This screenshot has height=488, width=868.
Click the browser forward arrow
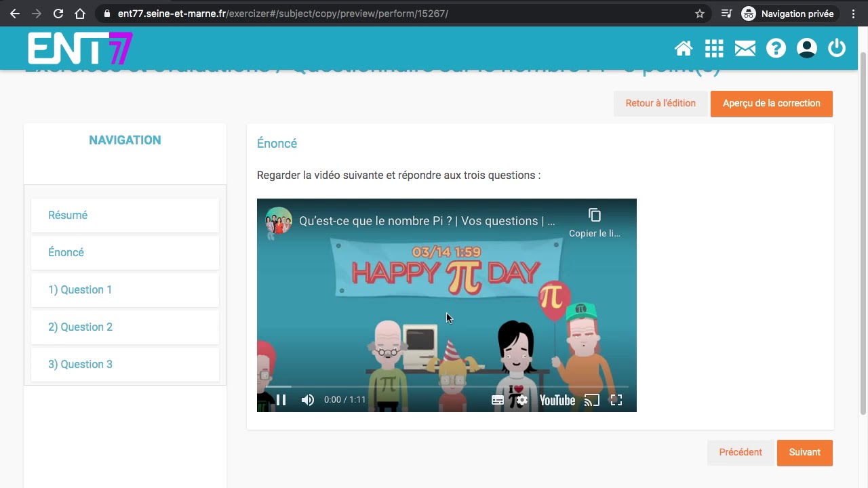[x=37, y=14]
